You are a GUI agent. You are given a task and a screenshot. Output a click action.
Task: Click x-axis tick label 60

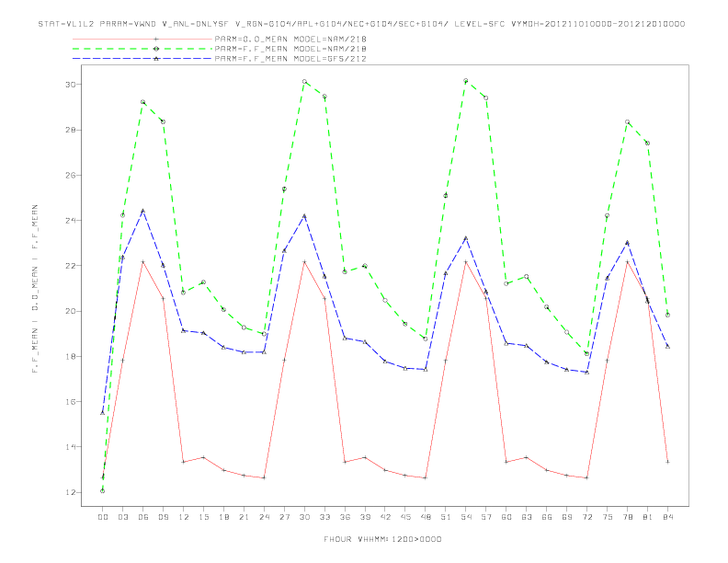click(506, 517)
